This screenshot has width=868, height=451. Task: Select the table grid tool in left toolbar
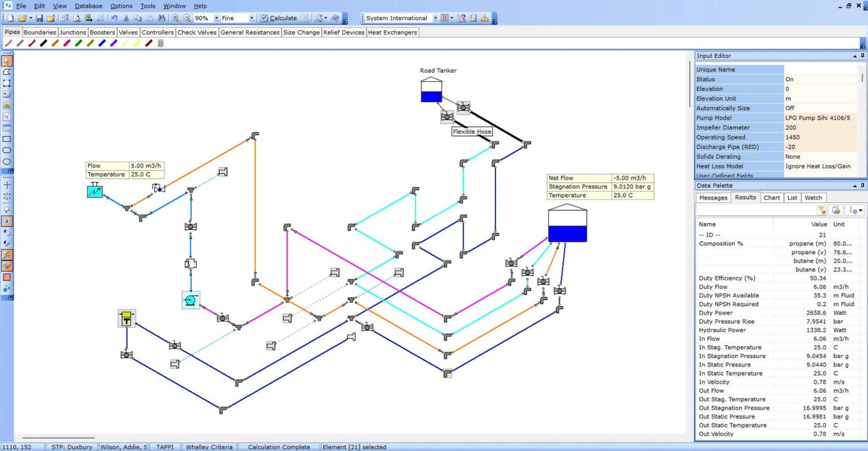7,128
